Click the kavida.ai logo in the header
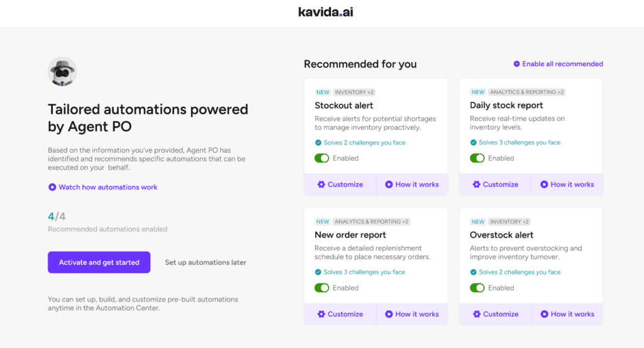 click(325, 12)
